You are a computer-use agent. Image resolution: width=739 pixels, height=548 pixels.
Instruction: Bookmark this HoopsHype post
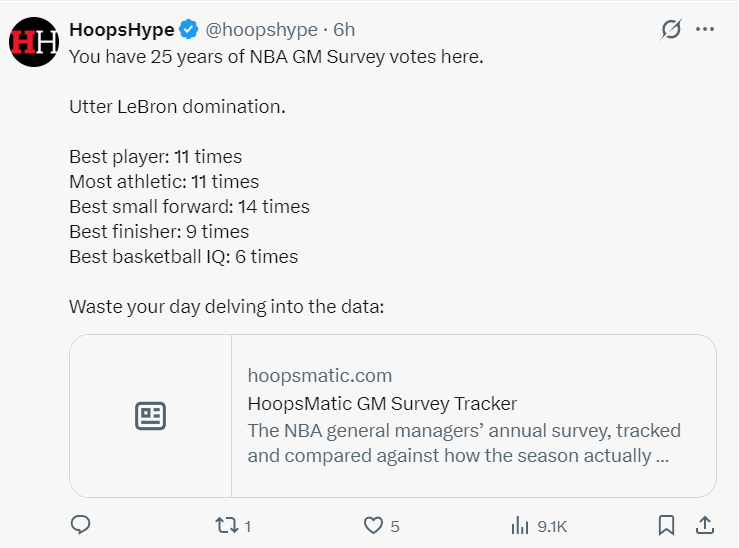tap(666, 525)
